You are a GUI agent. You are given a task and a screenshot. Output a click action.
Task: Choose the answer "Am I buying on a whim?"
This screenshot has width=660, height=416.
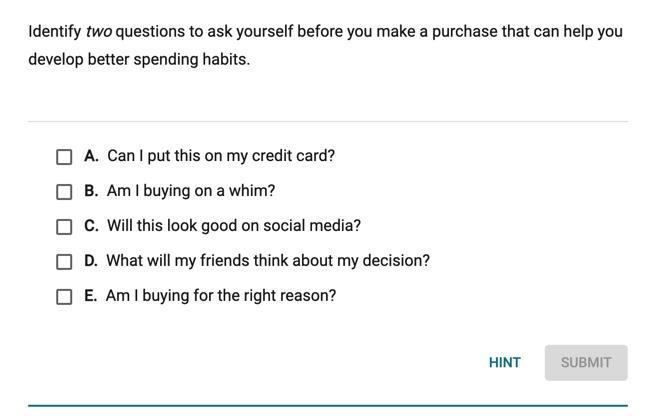click(191, 191)
